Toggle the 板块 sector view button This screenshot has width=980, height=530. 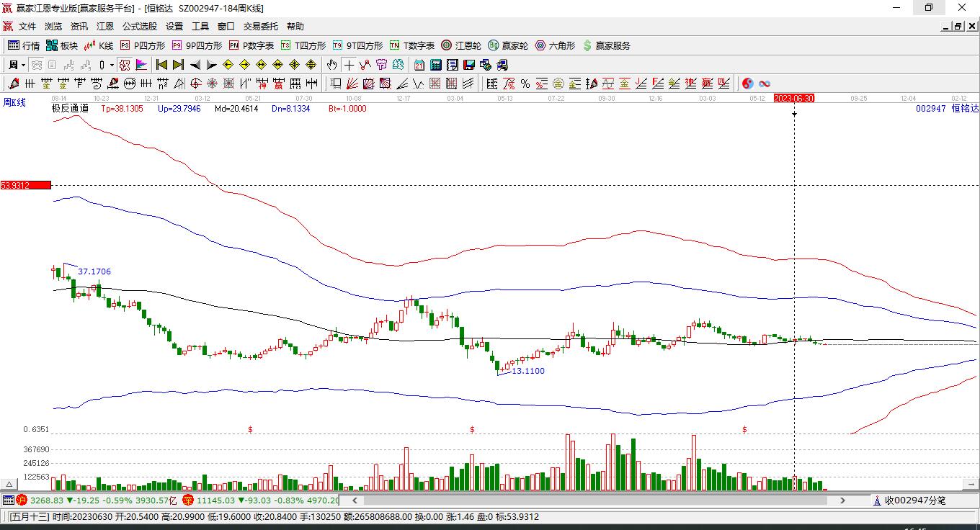pyautogui.click(x=62, y=45)
